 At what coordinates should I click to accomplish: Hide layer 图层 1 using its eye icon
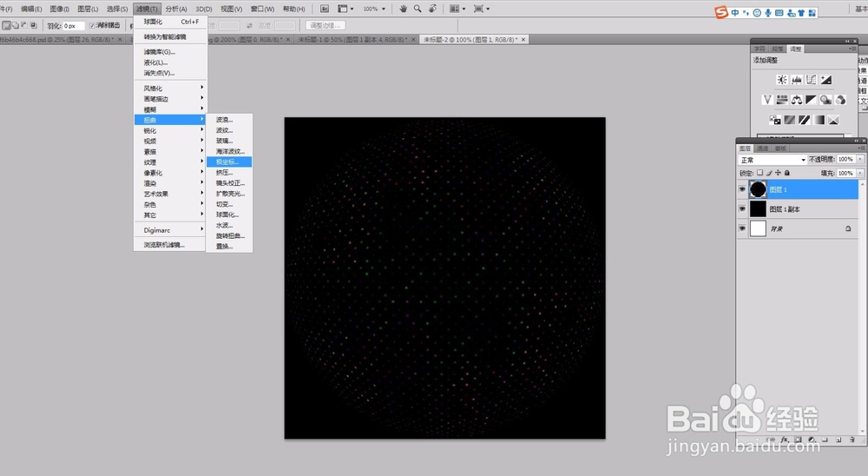(742, 189)
